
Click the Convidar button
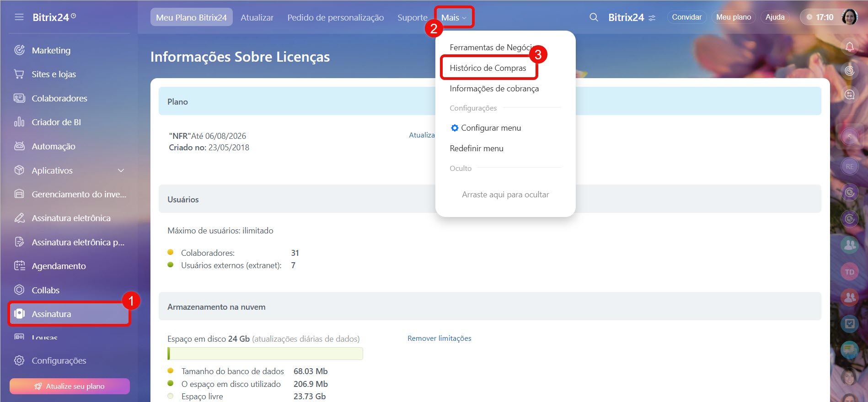click(x=686, y=17)
